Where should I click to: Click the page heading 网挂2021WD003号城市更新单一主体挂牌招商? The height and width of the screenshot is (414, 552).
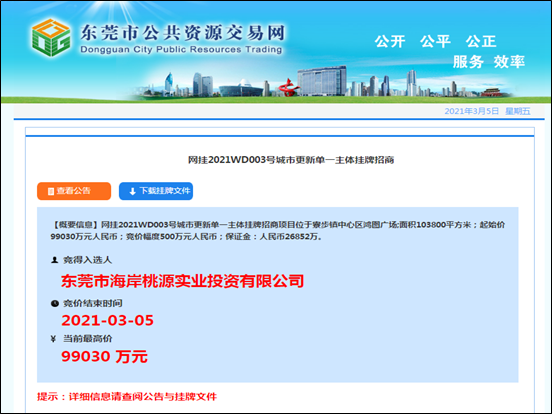coord(291,160)
